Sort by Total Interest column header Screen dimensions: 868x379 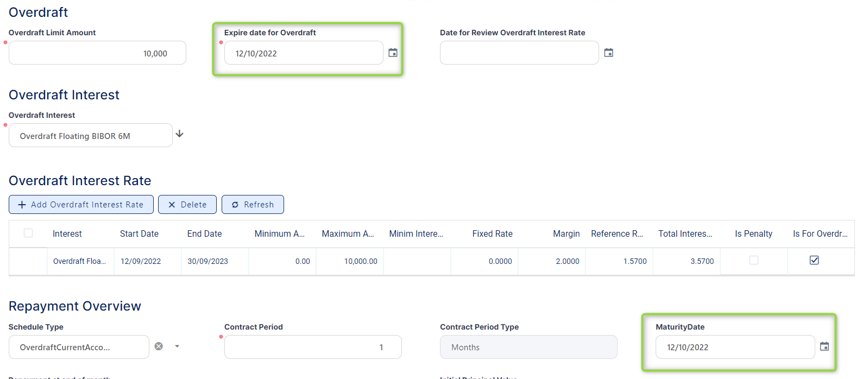684,234
